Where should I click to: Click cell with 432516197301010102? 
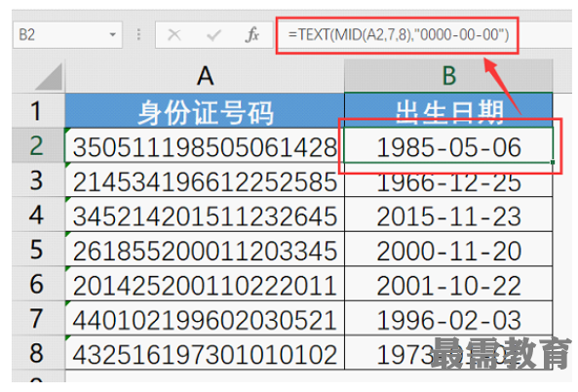click(205, 353)
